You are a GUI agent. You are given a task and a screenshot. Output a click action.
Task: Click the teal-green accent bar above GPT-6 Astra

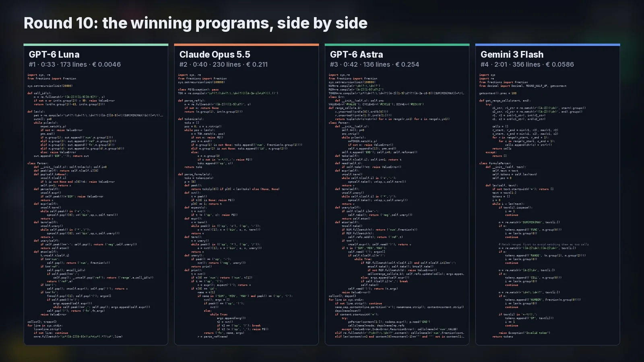[397, 45]
